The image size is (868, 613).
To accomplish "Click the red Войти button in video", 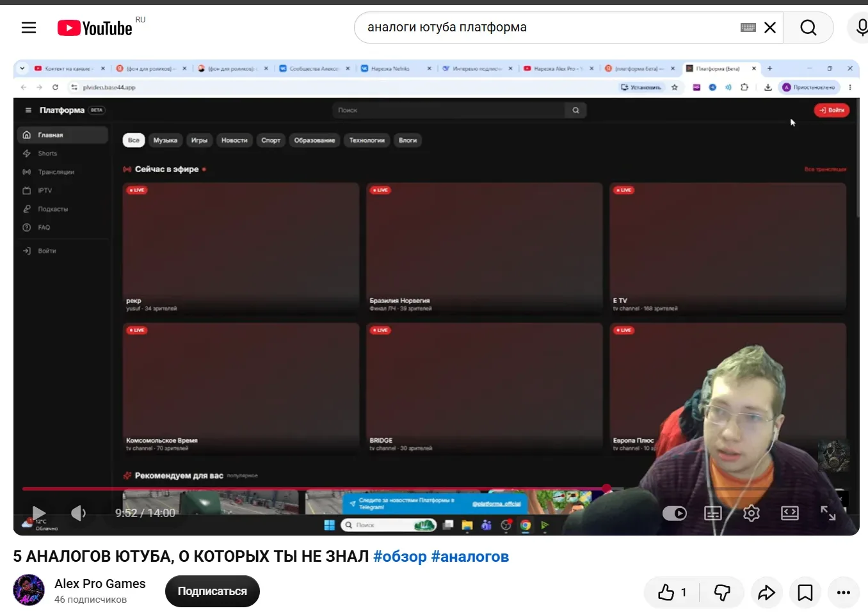I will pos(832,110).
